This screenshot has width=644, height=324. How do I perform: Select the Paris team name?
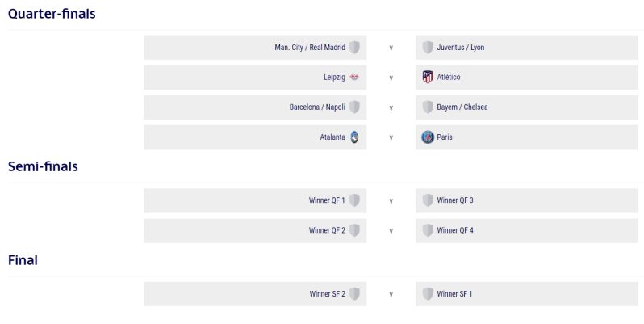tap(445, 137)
